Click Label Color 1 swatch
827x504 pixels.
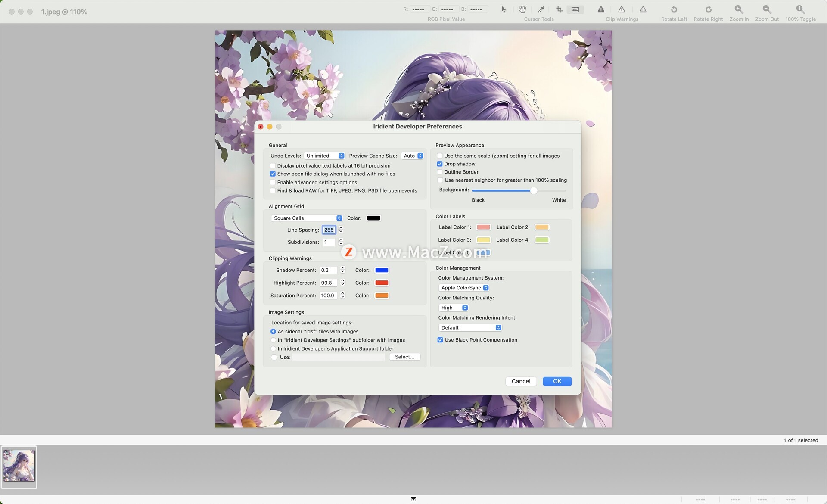483,227
